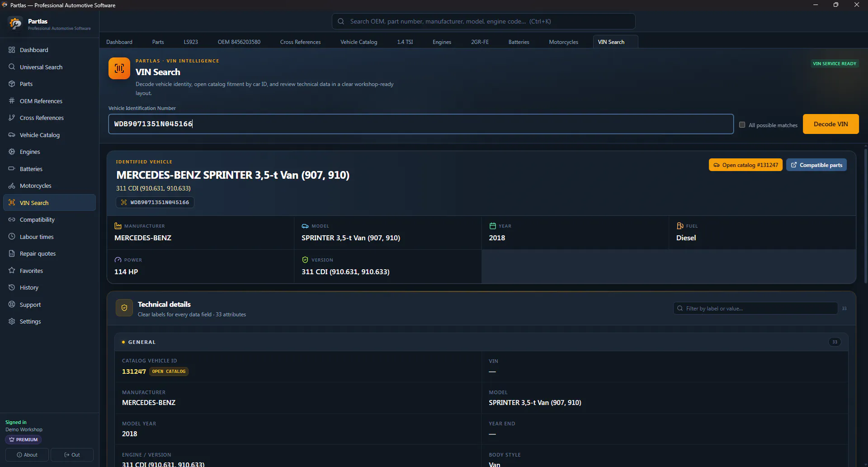The height and width of the screenshot is (467, 868).
Task: Click the Filter by label or value field
Action: [x=755, y=308]
